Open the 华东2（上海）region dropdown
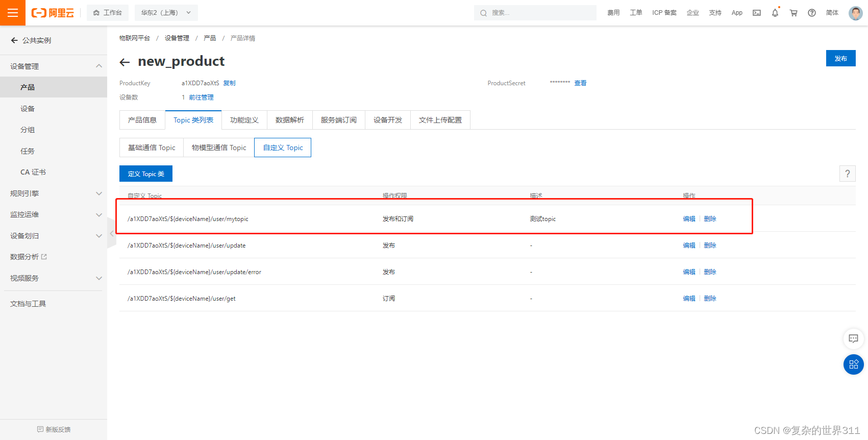The image size is (868, 440). (x=166, y=13)
